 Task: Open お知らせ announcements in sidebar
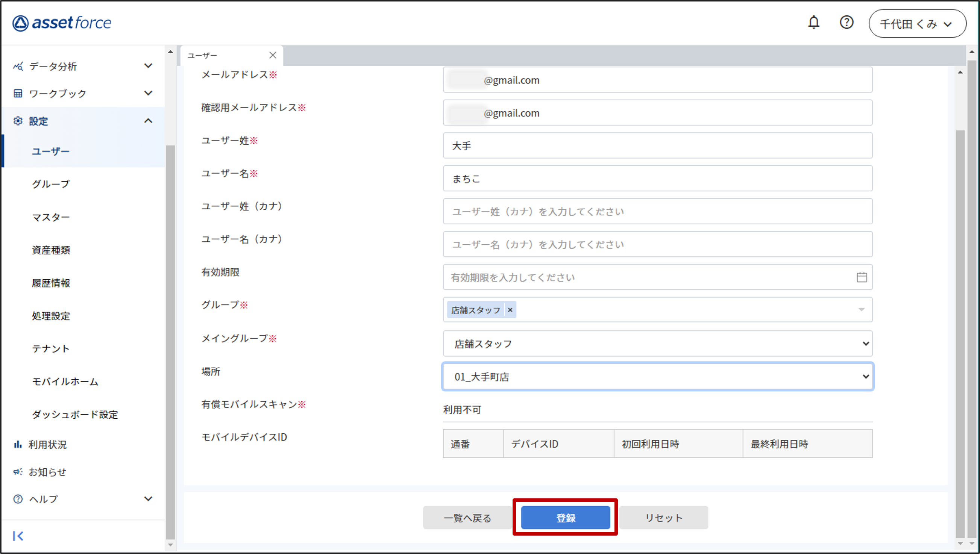[47, 472]
